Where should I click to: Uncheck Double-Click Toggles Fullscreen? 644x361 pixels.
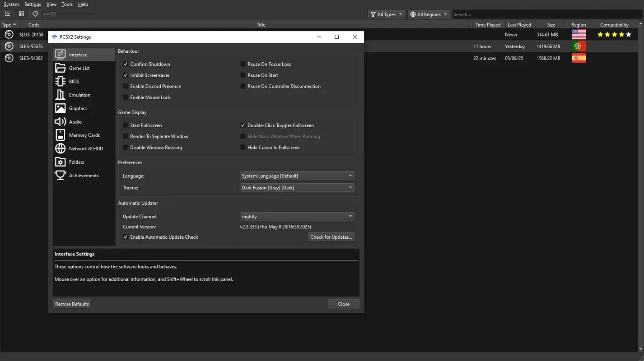[243, 125]
